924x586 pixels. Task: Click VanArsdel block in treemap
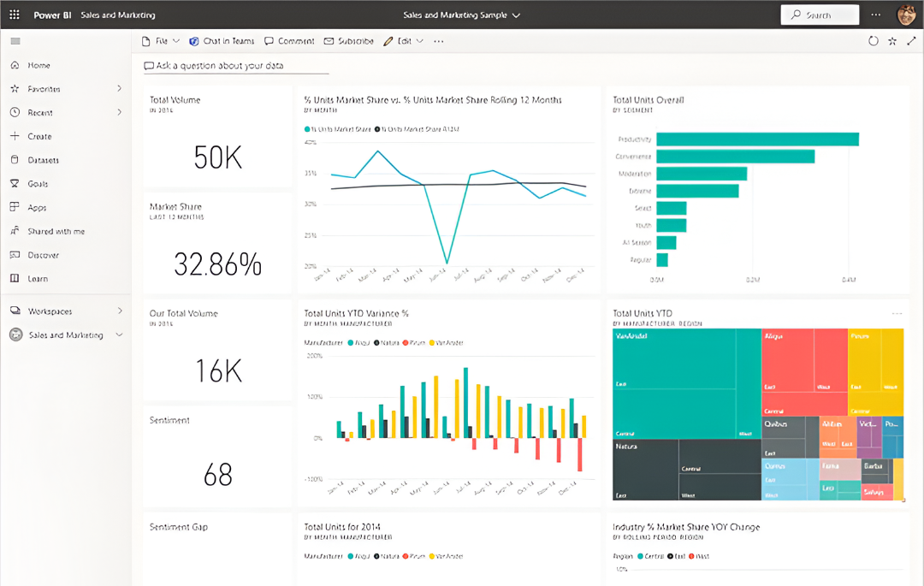tap(686, 383)
